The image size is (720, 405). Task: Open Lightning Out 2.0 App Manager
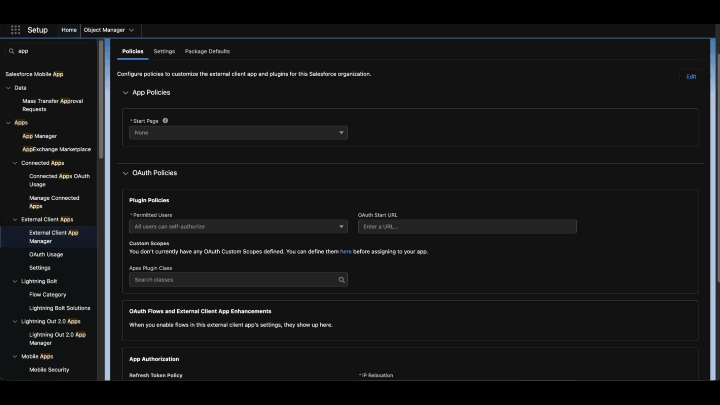(57, 339)
